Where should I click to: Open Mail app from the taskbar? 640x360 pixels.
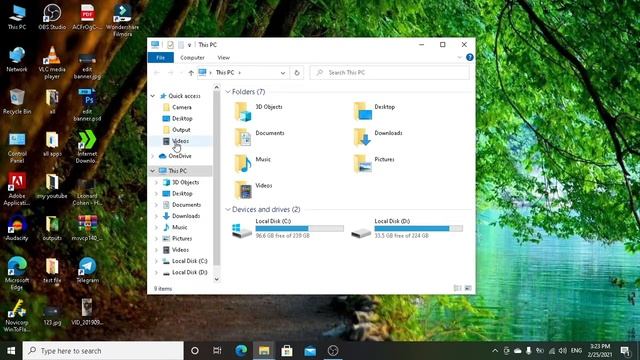click(310, 351)
